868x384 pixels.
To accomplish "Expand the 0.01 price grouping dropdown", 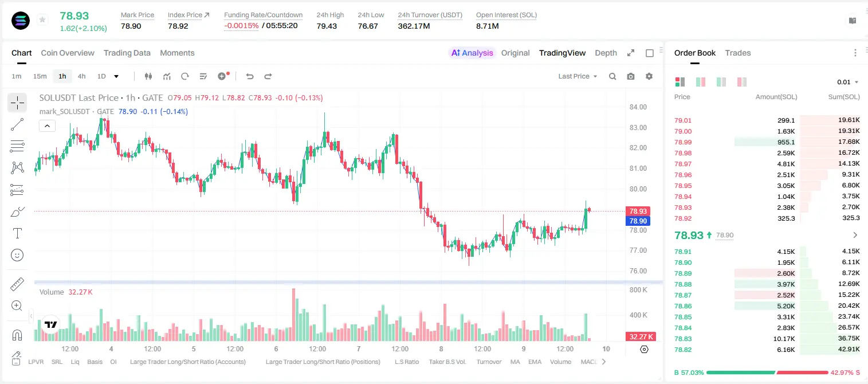I will click(848, 82).
